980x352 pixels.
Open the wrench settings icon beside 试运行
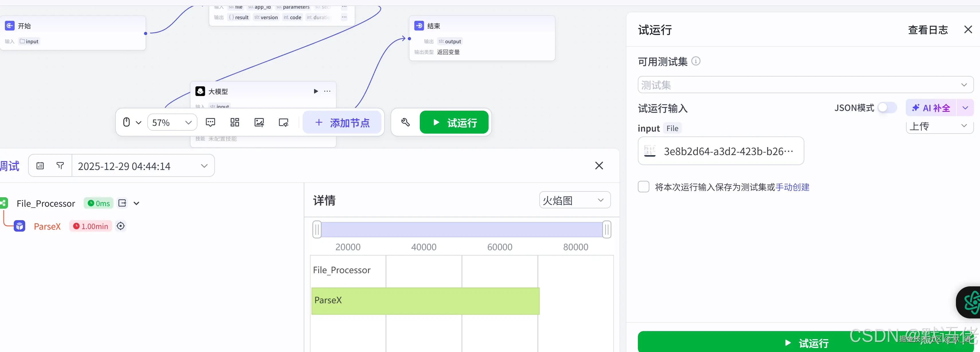pyautogui.click(x=406, y=122)
